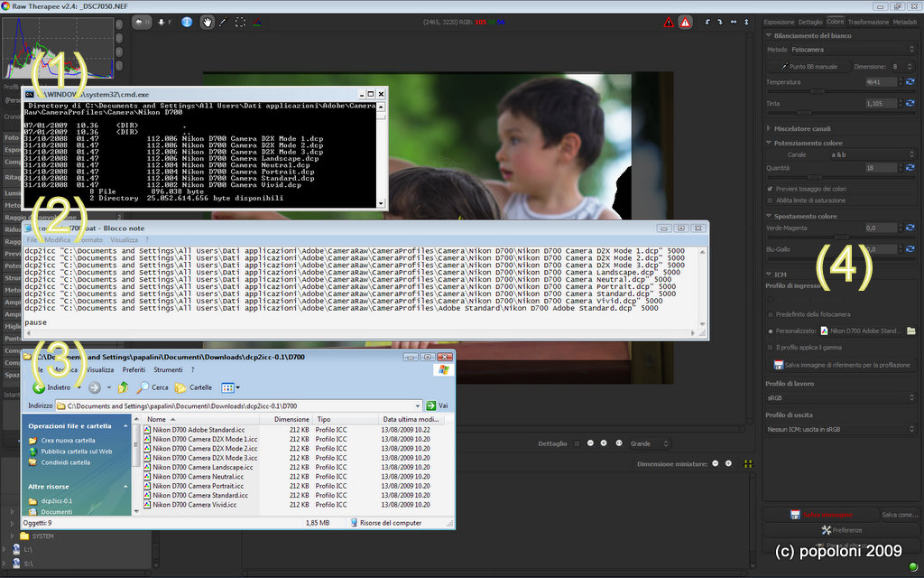Image resolution: width=924 pixels, height=578 pixels.
Task: Browse for custom input profile folder icon
Action: [910, 331]
